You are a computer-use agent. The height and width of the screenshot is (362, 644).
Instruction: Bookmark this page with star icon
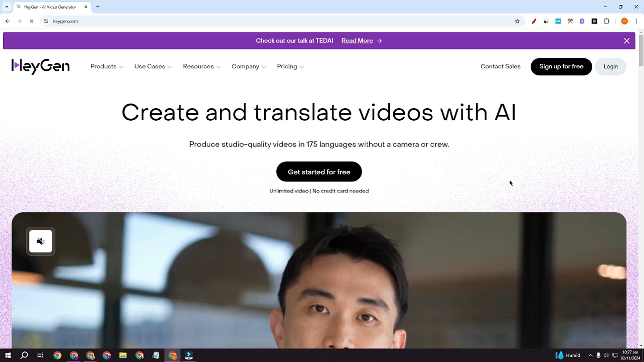tap(517, 21)
